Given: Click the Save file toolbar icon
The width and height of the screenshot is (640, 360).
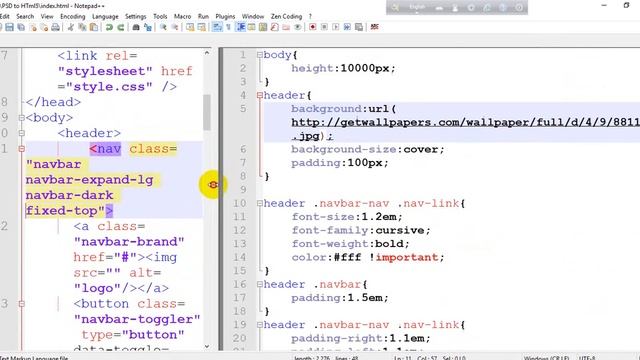Looking at the screenshot, I should (9, 27).
